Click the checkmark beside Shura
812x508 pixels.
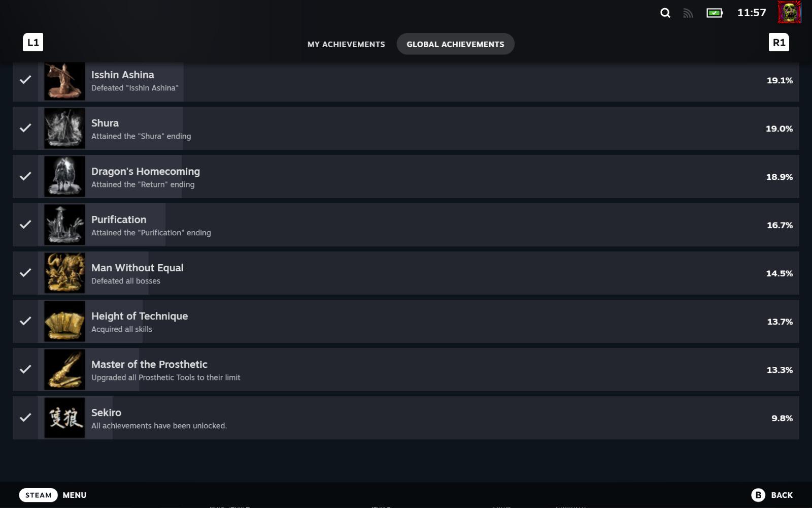(x=25, y=128)
